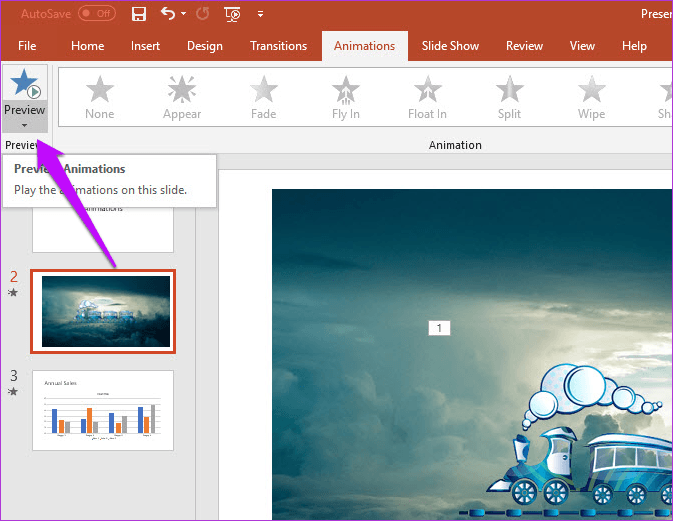This screenshot has width=673, height=521.
Task: Select the slide 3 chart thumbnail
Action: coord(103,410)
